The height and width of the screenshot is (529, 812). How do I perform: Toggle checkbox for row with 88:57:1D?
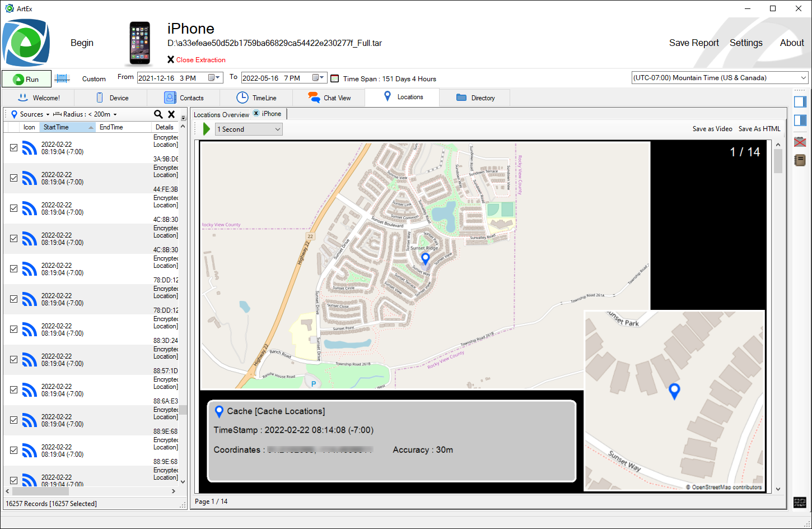[x=13, y=359]
